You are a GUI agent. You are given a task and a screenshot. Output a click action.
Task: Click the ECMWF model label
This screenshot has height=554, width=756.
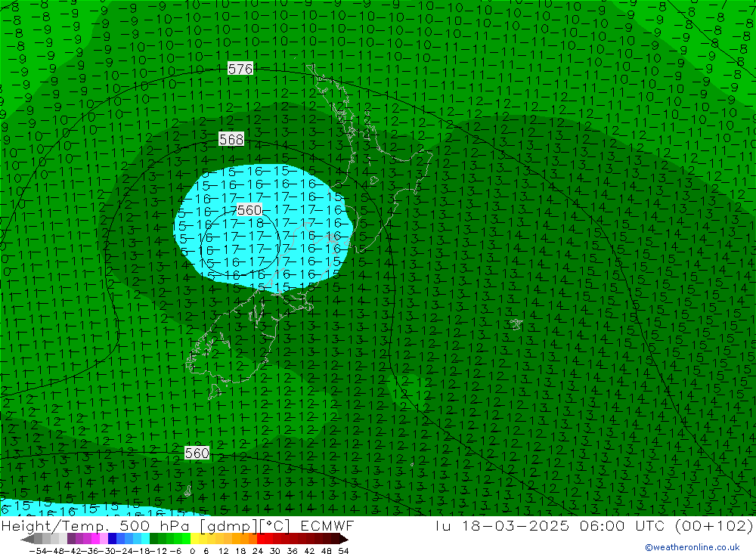click(327, 525)
